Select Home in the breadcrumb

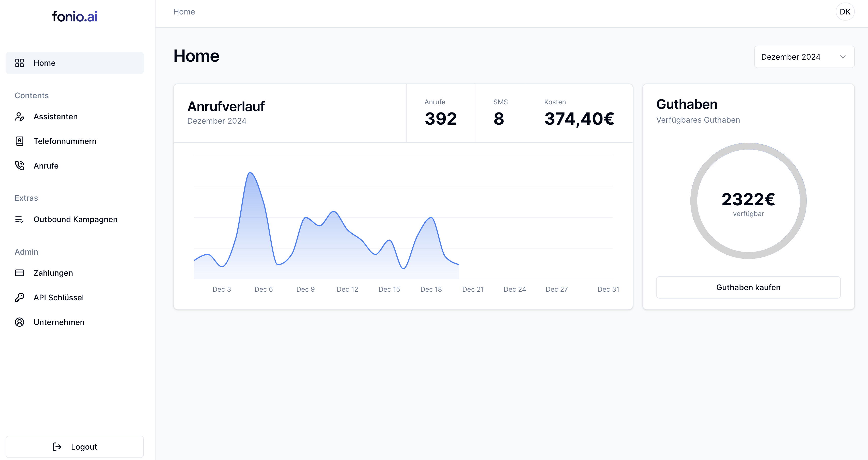tap(184, 11)
